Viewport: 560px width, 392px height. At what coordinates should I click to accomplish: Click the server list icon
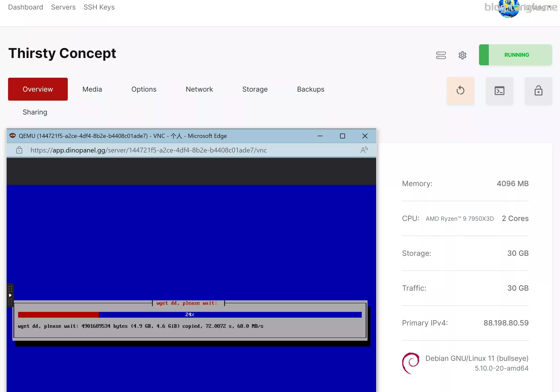(x=441, y=55)
